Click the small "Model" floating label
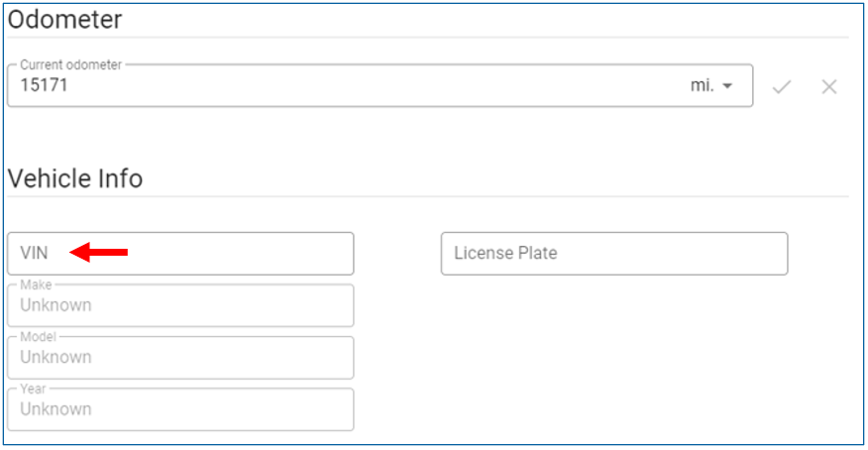This screenshot has width=868, height=450. 39,337
